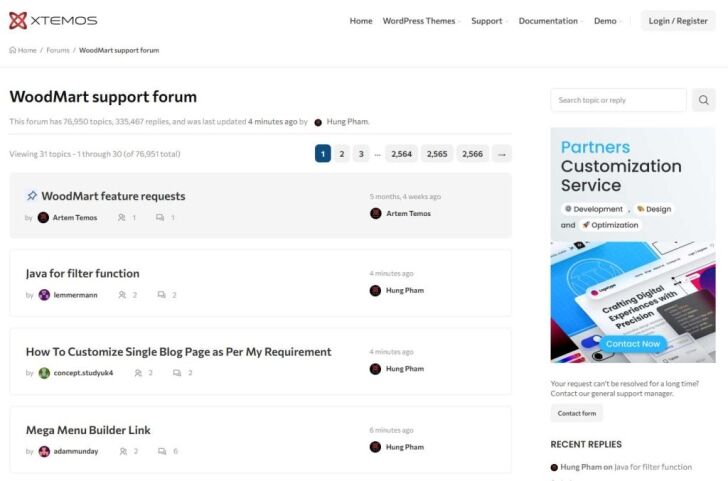
Task: Click Hung Pham avatar in Mega Menu Builder Link row
Action: point(375,447)
